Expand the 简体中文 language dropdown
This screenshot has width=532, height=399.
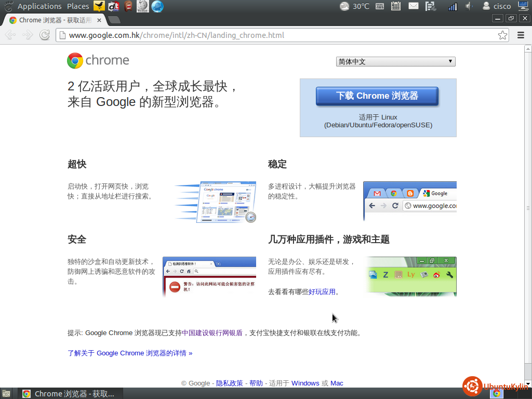(395, 61)
